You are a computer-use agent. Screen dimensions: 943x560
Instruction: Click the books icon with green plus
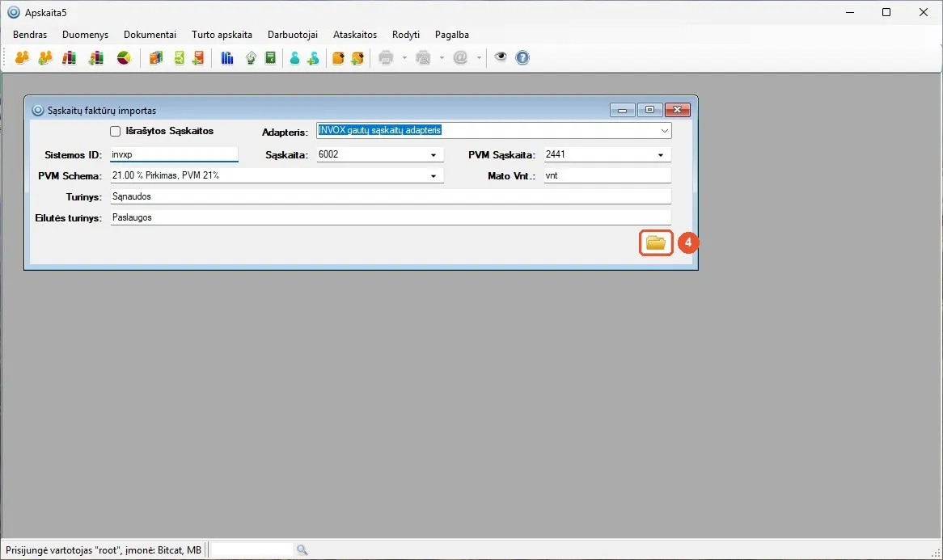click(95, 57)
